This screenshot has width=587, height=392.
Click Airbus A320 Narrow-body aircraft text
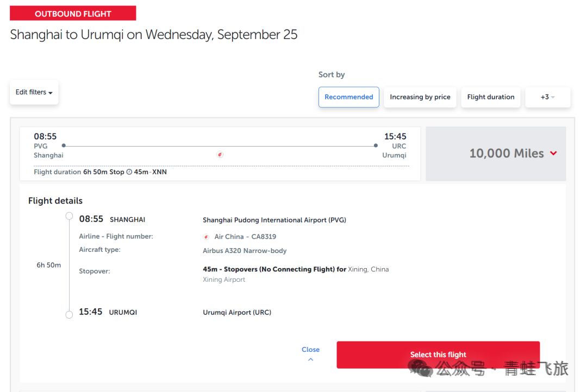pos(245,251)
